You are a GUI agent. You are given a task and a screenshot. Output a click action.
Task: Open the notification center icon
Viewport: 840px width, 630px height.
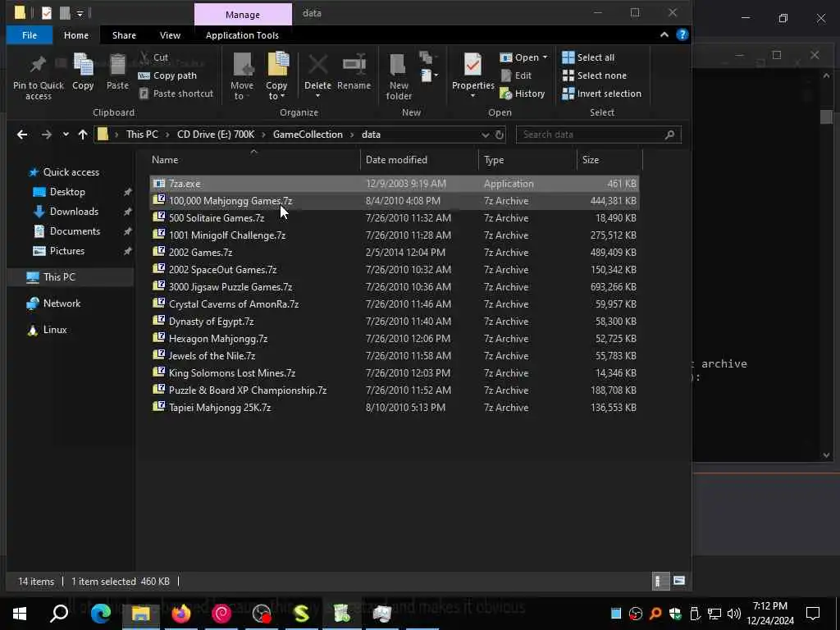[813, 614]
